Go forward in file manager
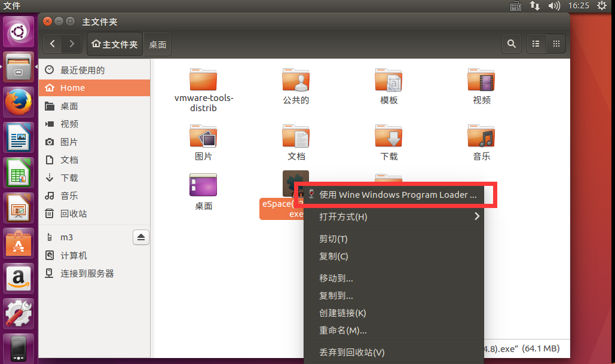 pyautogui.click(x=71, y=44)
